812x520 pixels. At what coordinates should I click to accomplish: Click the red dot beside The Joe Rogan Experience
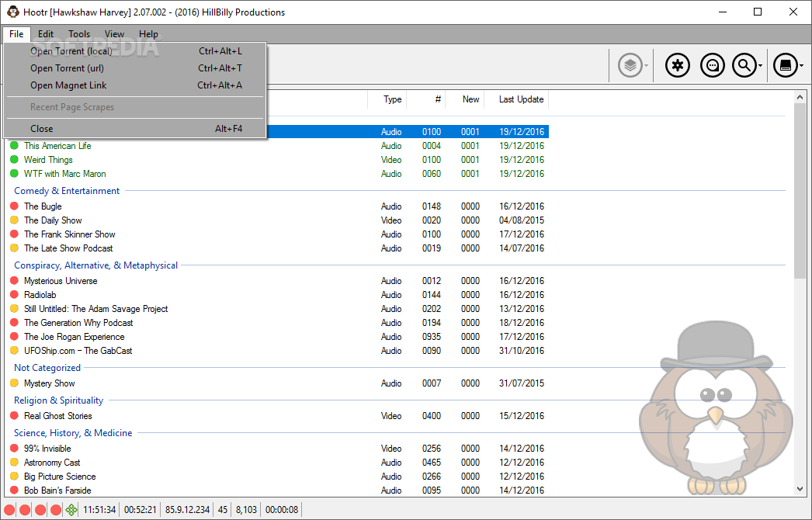tap(14, 337)
